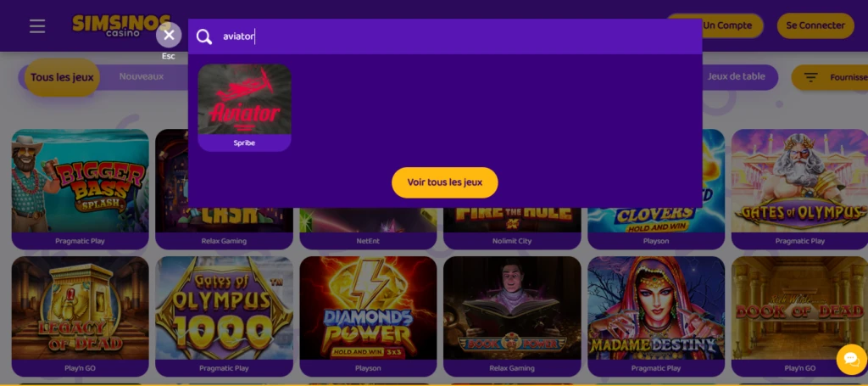Close the search overlay with X
The image size is (868, 386).
point(169,36)
